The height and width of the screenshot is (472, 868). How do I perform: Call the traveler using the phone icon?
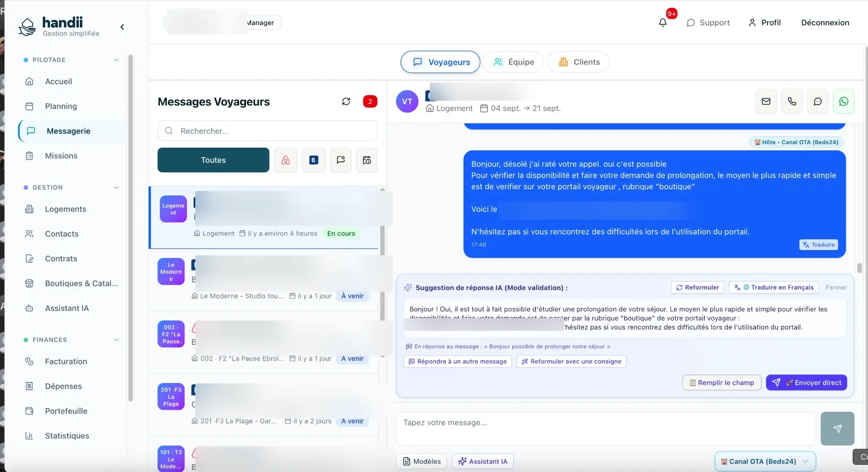792,101
